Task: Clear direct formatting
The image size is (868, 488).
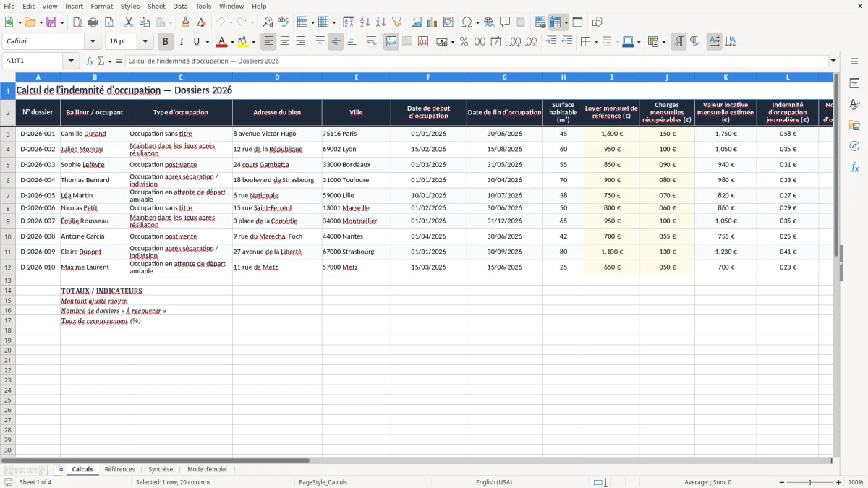Action: [x=202, y=22]
